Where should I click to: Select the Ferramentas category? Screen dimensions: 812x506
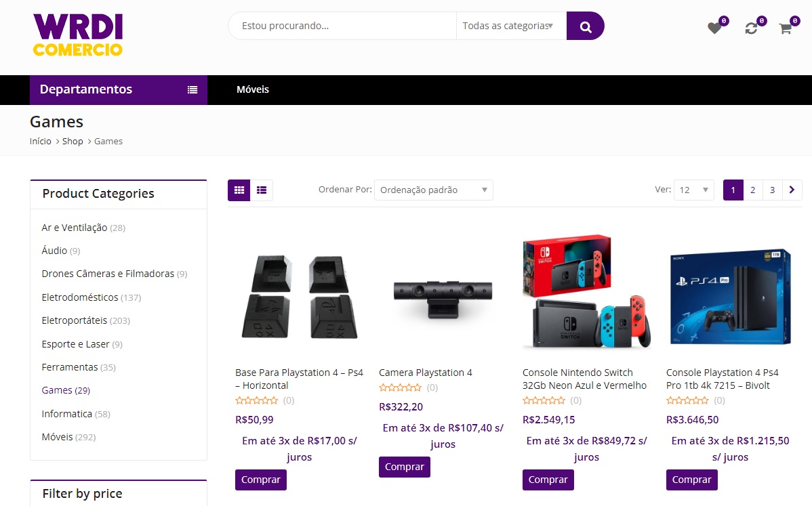(x=69, y=367)
